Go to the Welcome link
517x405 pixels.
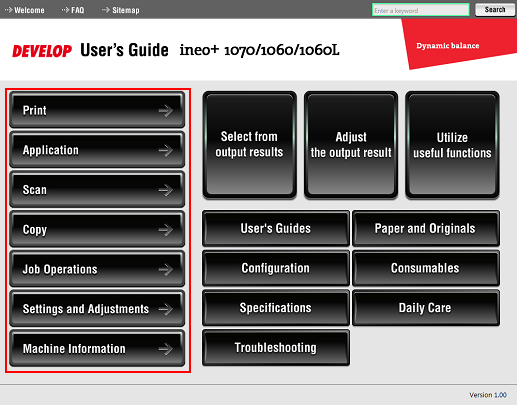coord(24,10)
